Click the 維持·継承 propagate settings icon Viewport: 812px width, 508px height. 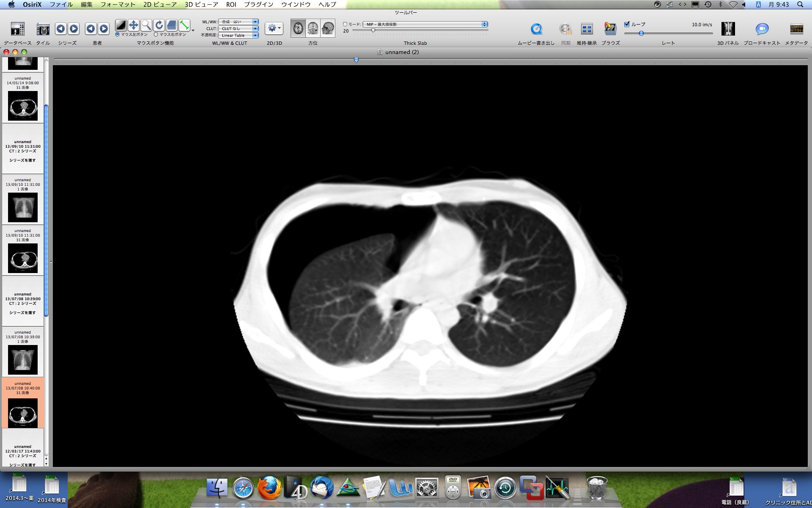(587, 29)
